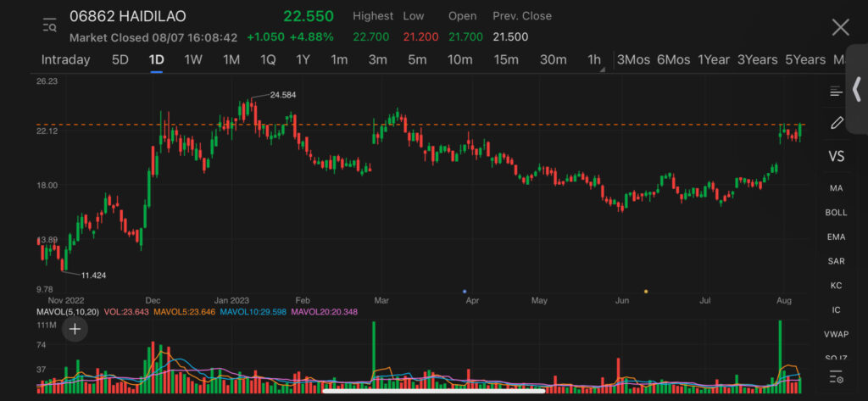Open the VS compare function
868x401 pixels.
836,156
